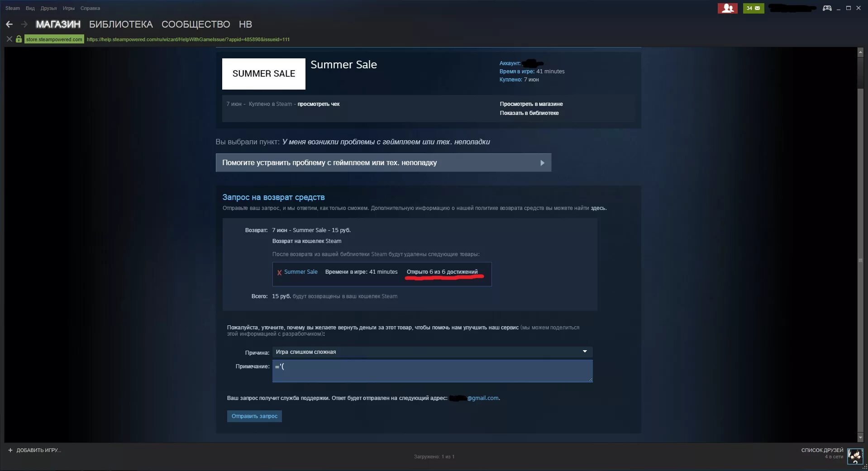Open the inbox with 34 notifications
This screenshot has height=471, width=868.
tap(753, 8)
